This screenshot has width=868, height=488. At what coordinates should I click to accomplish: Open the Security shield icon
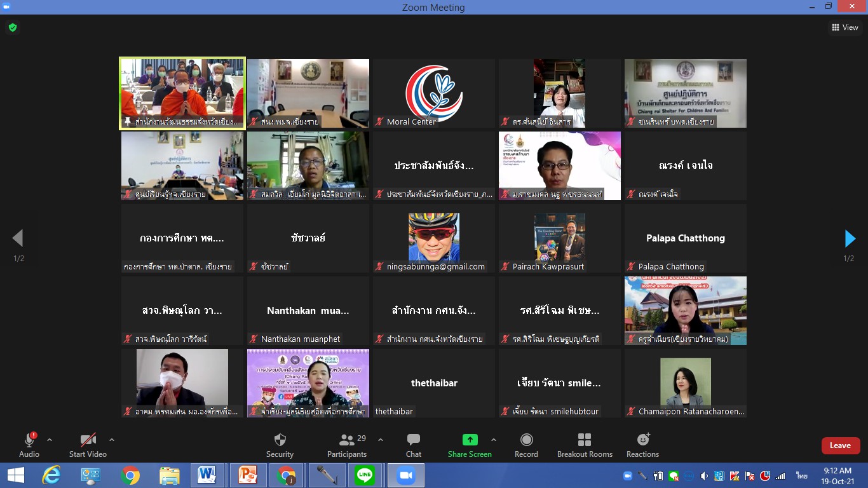(x=280, y=440)
